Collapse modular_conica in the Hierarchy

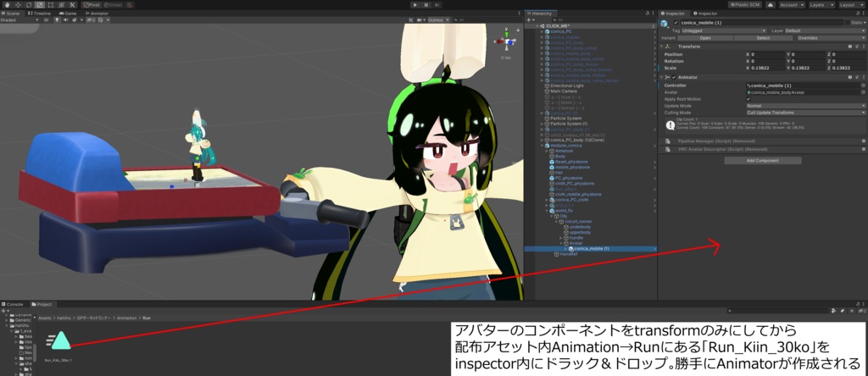pyautogui.click(x=542, y=146)
